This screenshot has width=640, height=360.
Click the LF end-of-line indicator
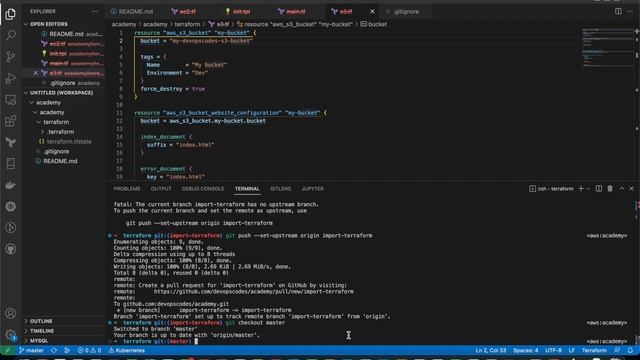pos(571,350)
